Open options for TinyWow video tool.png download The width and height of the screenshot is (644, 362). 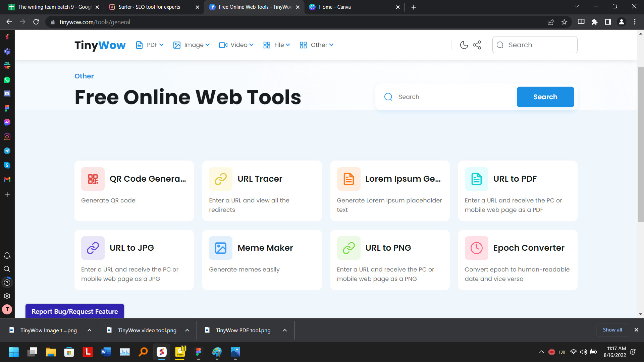point(187,330)
